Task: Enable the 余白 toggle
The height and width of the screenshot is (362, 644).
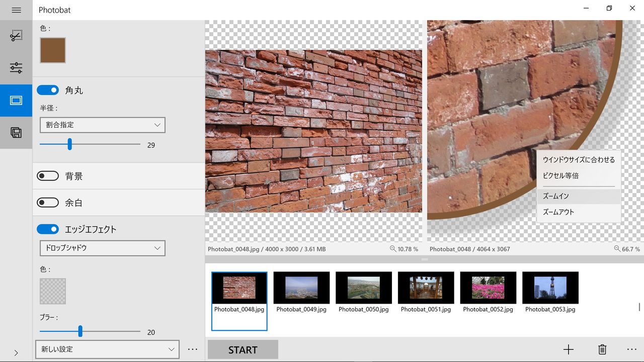Action: click(48, 203)
